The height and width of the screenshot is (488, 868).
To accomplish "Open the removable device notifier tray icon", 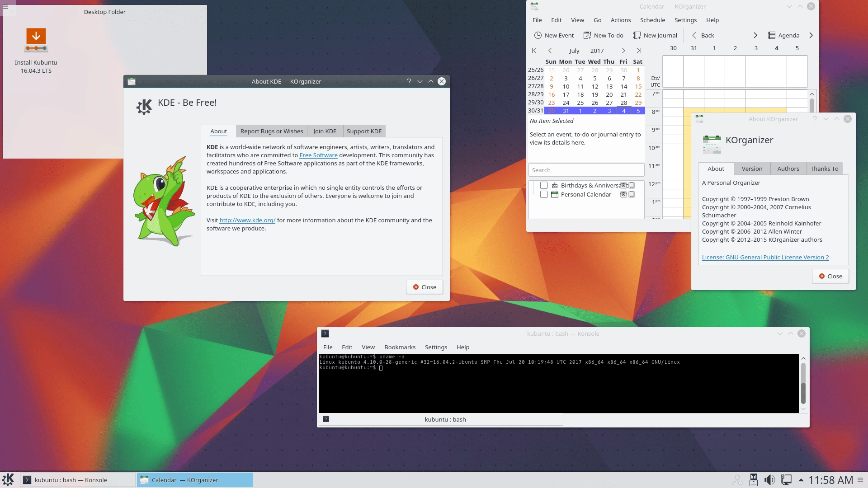I will pyautogui.click(x=753, y=480).
